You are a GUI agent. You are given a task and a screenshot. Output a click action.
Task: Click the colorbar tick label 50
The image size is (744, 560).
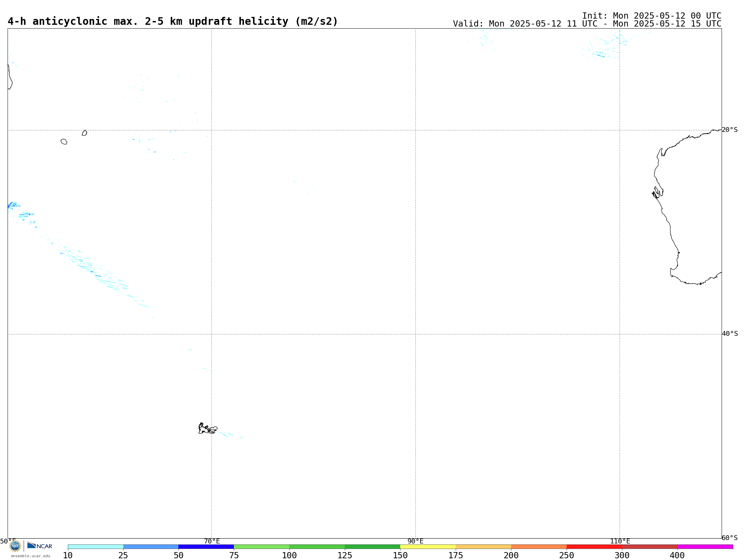178,556
